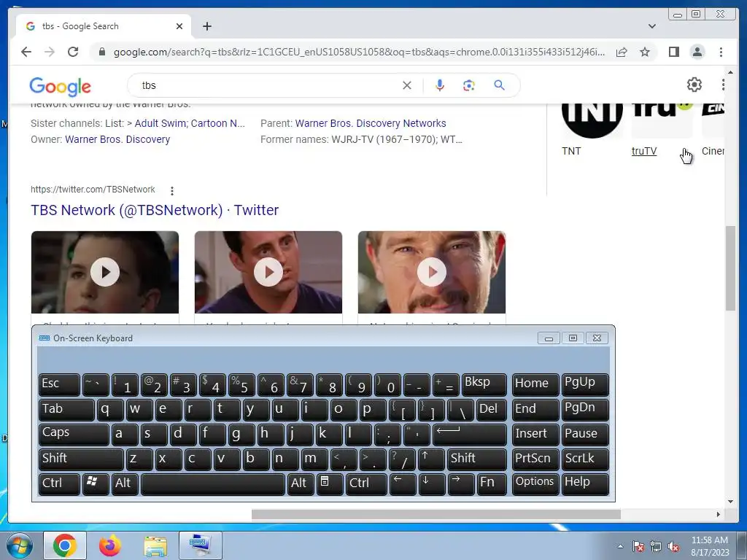Open Adult Swim sister channel link
This screenshot has height=560, width=747.
pyautogui.click(x=160, y=123)
